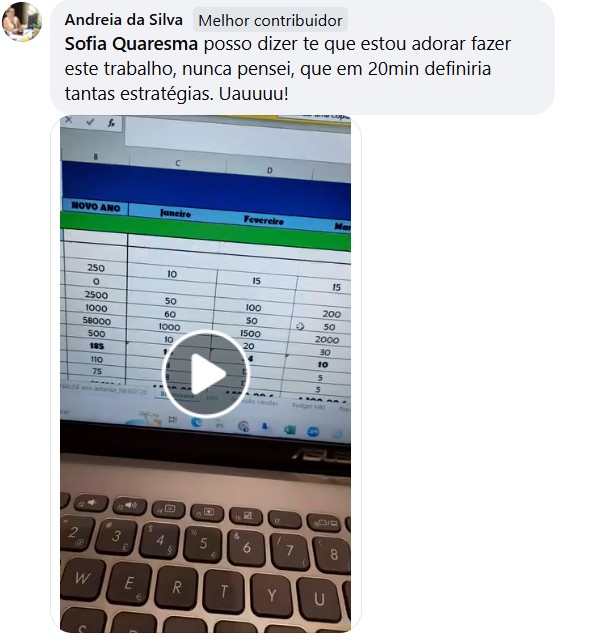Open the Andreia da Silva profile name link
Screen dimensions: 594x638
click(x=124, y=20)
